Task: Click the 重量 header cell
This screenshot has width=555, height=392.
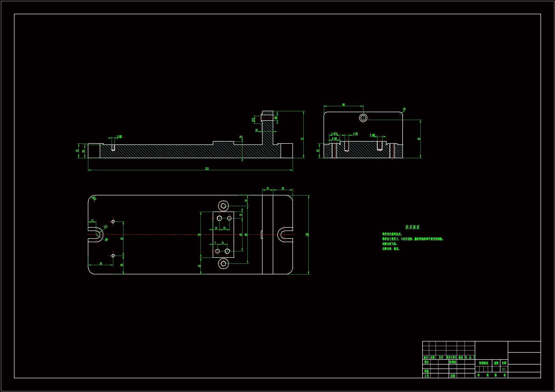Action: (x=496, y=363)
